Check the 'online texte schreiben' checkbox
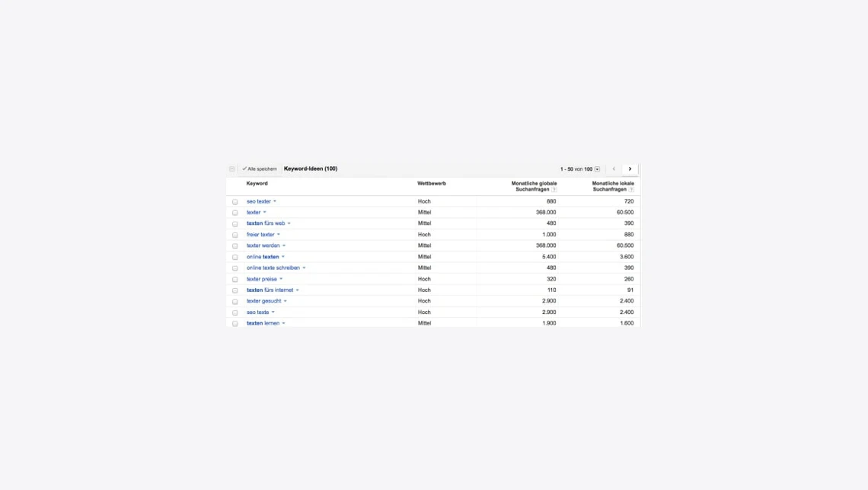 point(235,268)
